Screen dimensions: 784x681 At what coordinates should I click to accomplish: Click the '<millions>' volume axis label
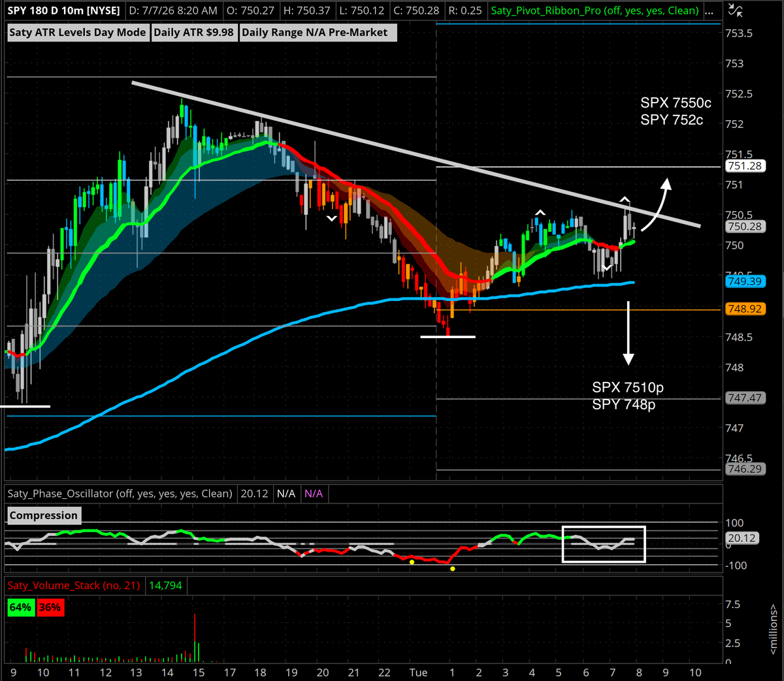click(x=774, y=629)
